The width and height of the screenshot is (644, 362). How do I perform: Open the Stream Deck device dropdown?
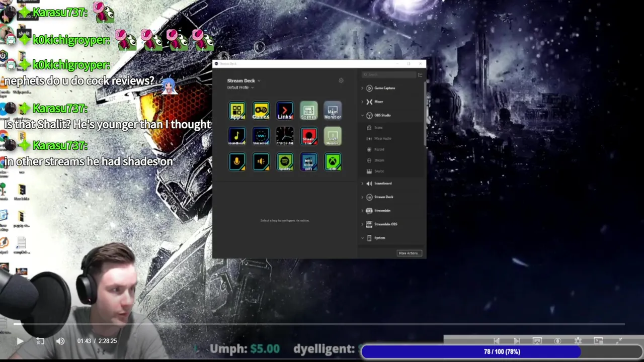(x=244, y=80)
